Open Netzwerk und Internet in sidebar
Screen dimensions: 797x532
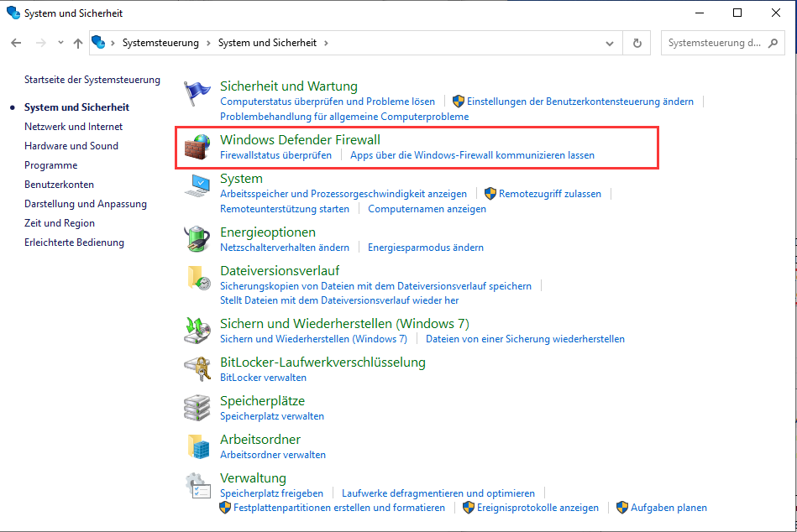[x=73, y=127]
